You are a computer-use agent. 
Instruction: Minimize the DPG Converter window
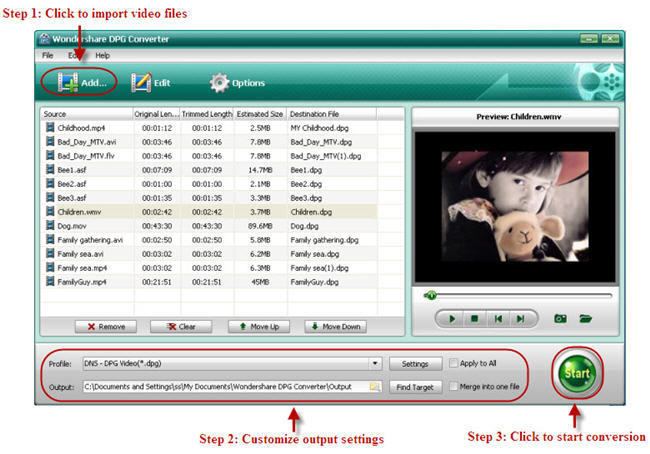pos(589,39)
